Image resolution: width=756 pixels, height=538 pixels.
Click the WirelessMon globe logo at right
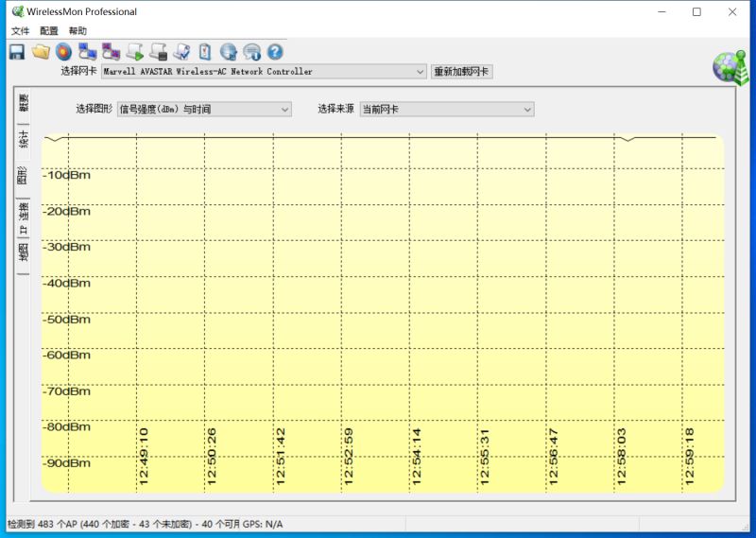click(730, 66)
